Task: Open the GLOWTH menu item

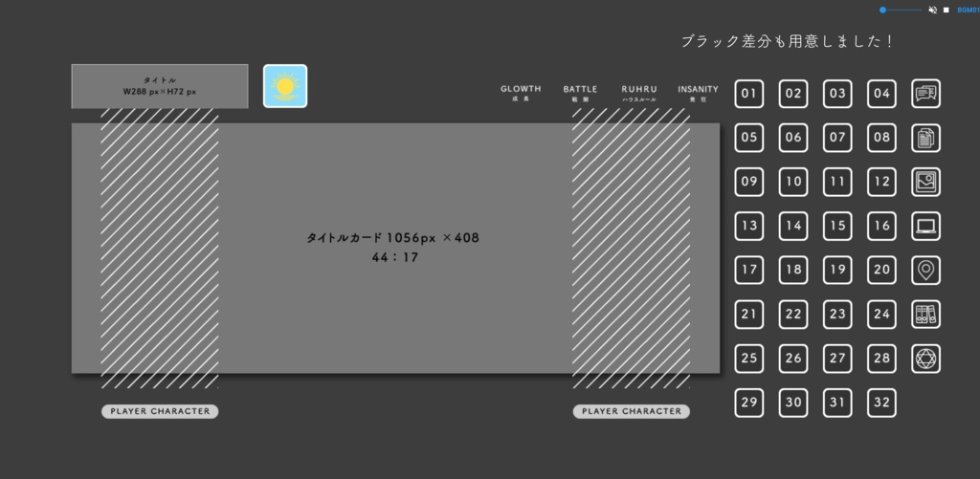Action: click(x=521, y=93)
